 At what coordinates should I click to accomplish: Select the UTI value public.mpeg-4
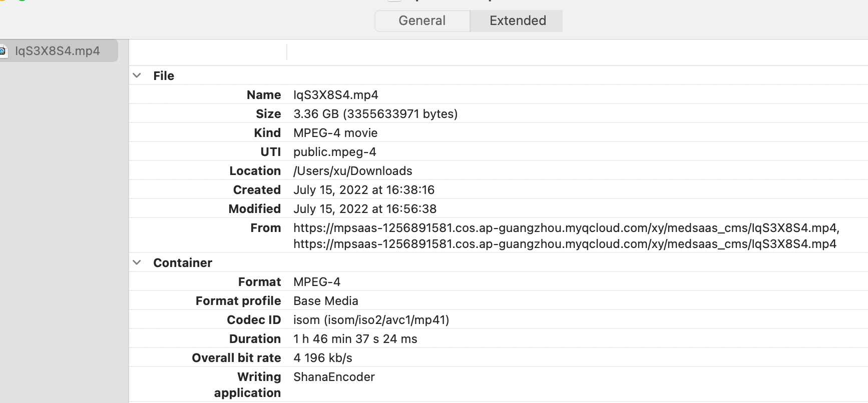(334, 152)
